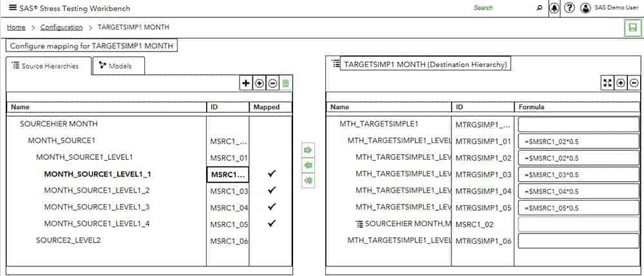The height and width of the screenshot is (276, 644).
Task: Select the MONTH_SOURCE1_LEVEL1_4 tree node
Action: 97,224
